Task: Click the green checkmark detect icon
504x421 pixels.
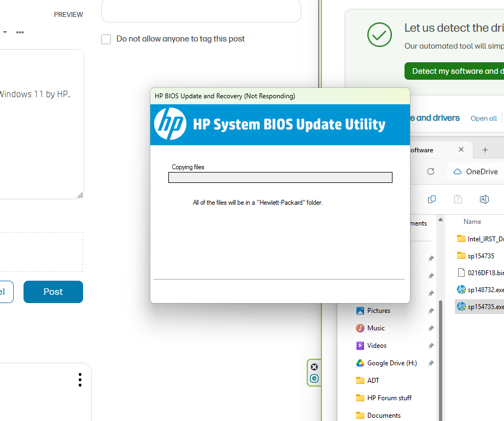Action: click(379, 35)
